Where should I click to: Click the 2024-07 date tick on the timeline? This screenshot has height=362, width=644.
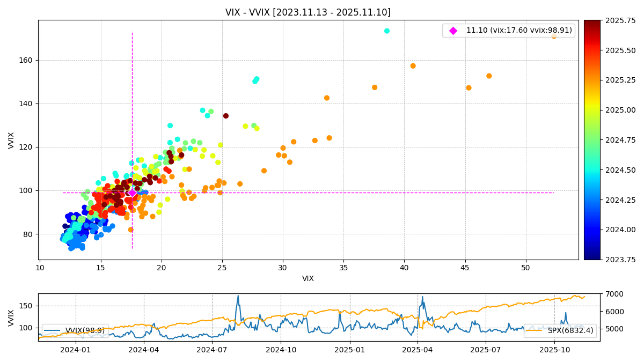[212, 349]
